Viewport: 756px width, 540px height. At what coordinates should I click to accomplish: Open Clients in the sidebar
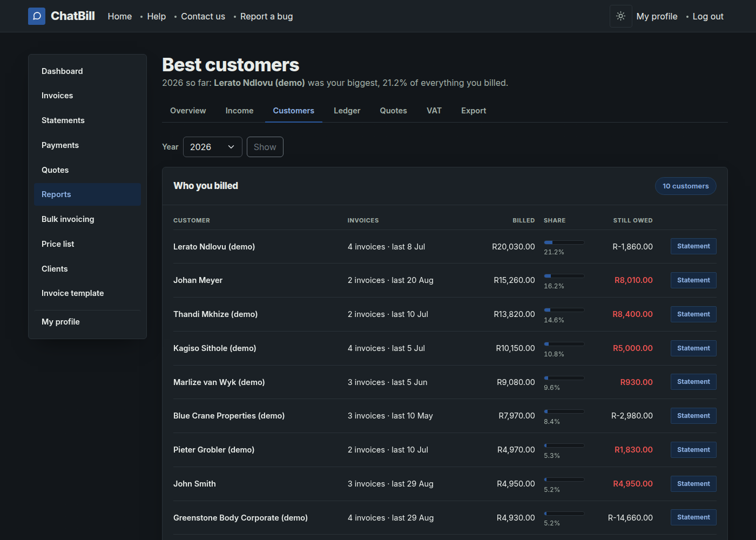tap(87, 269)
